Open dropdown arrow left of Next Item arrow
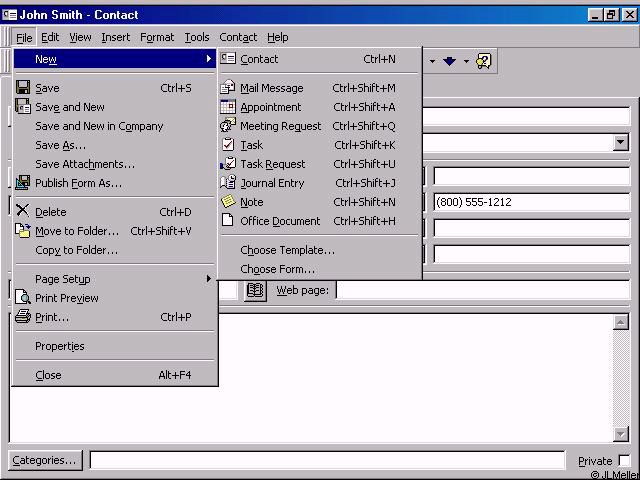This screenshot has width=640, height=480. coord(432,61)
